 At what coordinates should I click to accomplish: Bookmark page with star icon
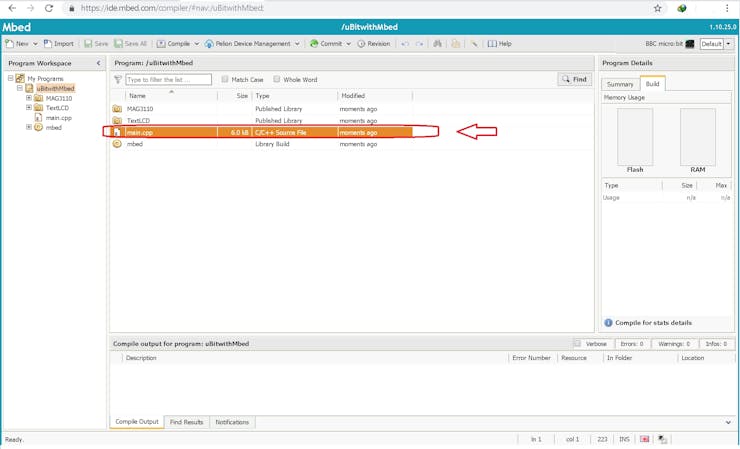pyautogui.click(x=657, y=8)
